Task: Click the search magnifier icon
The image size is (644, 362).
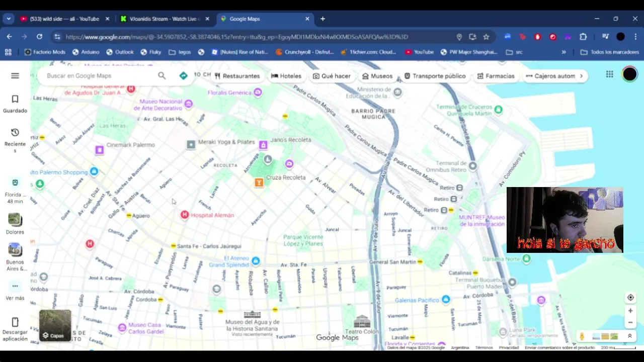Action: tap(162, 75)
